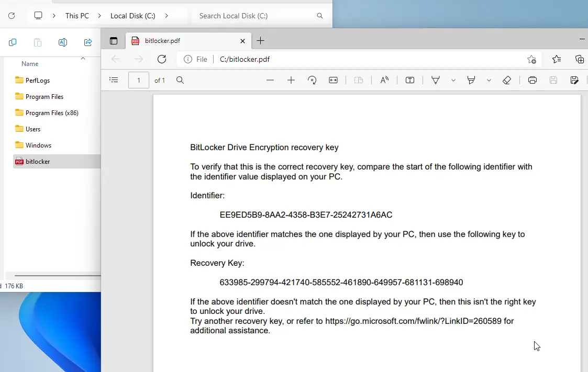Zoom in on the PDF with plus
Screen dimensions: 588x372
click(291, 80)
